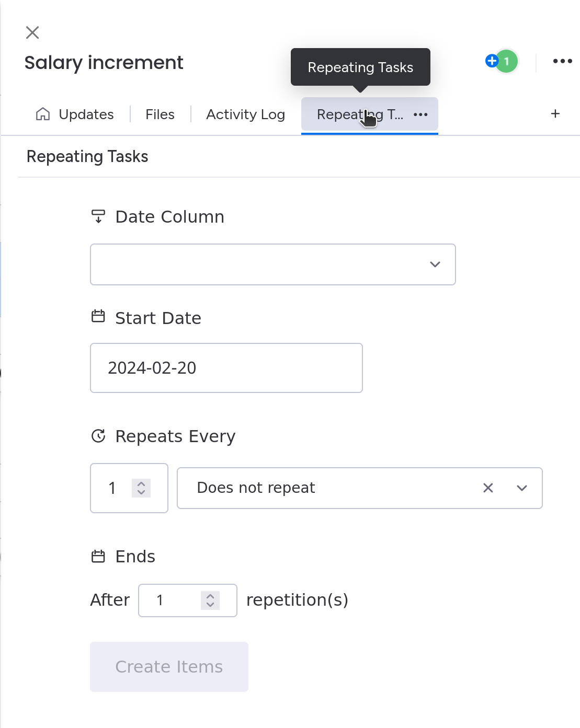Select the Updates tab
The height and width of the screenshot is (728, 580).
[86, 114]
